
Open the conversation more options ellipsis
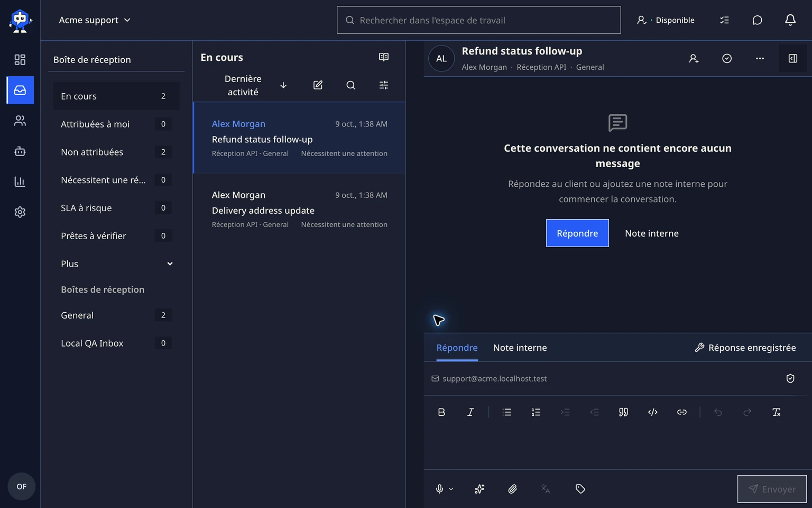(x=760, y=59)
